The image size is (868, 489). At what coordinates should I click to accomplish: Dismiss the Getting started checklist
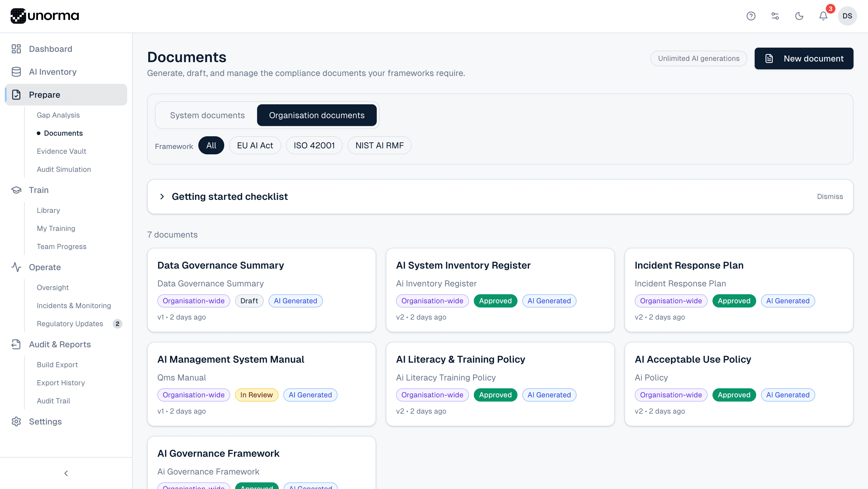point(830,197)
